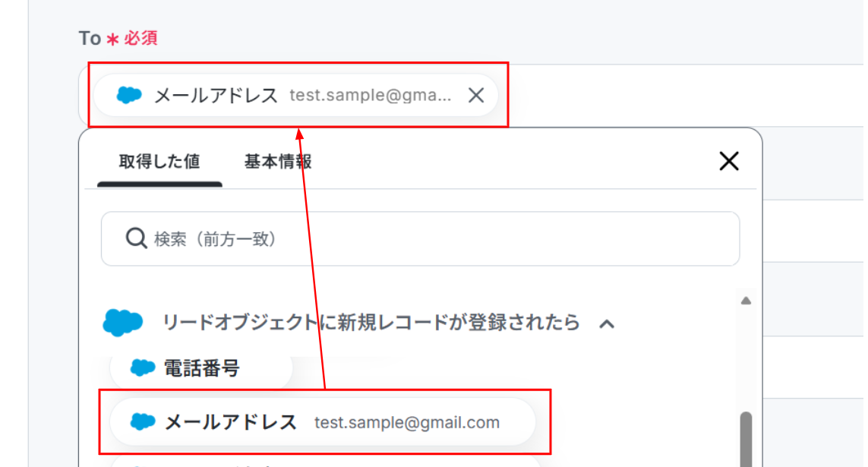This screenshot has height=467, width=868.
Task: Click the scrollbar thumb in the list
Action: coord(746,437)
